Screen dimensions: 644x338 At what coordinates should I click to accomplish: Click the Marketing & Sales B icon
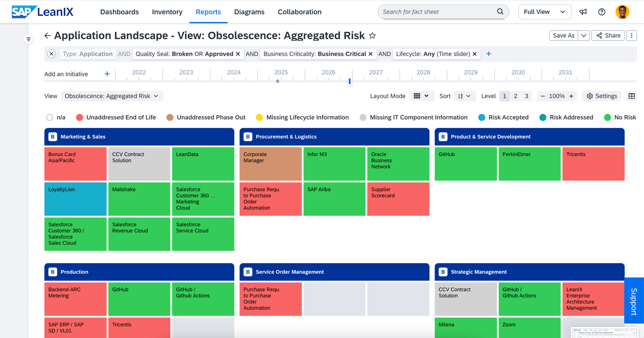[53, 137]
